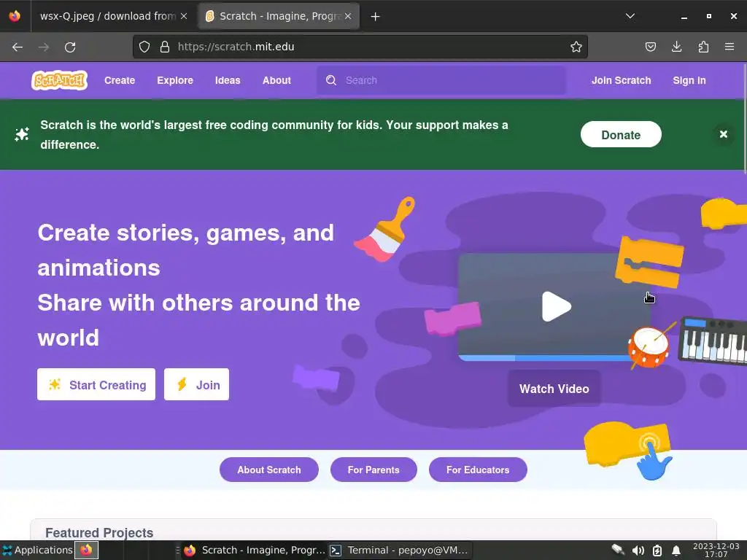Click the Watch Video button
Viewport: 747px width, 560px height.
(x=554, y=389)
